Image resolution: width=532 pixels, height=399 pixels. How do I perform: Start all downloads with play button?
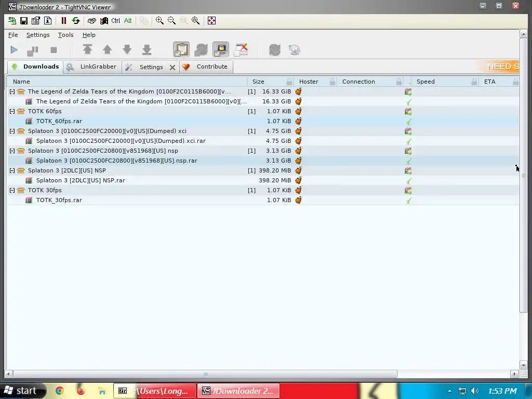tap(14, 50)
